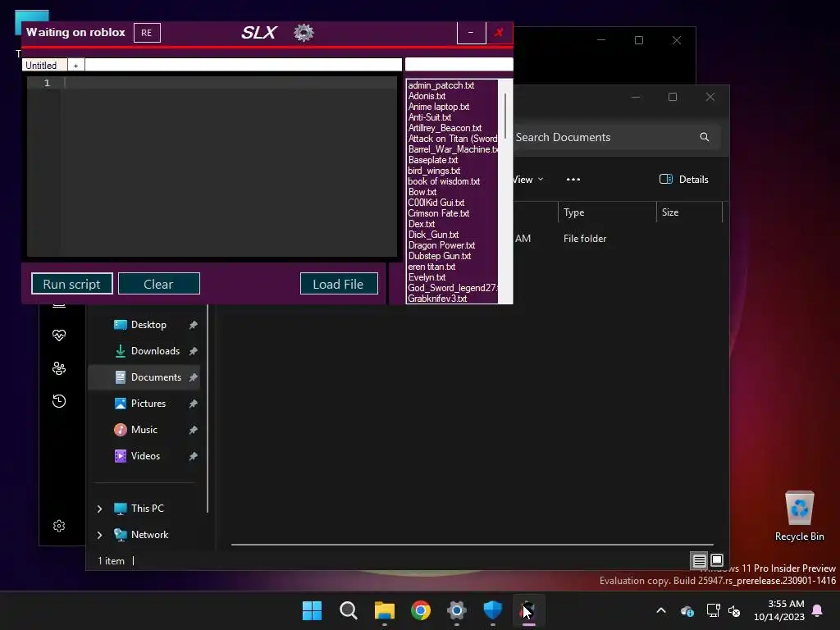Select bird_wings.txt script

point(434,171)
